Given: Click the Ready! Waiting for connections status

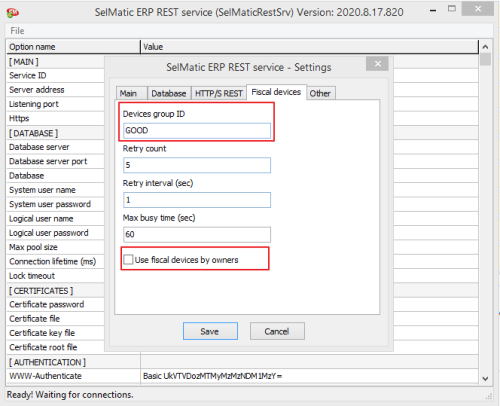Looking at the screenshot, I should tap(70, 395).
